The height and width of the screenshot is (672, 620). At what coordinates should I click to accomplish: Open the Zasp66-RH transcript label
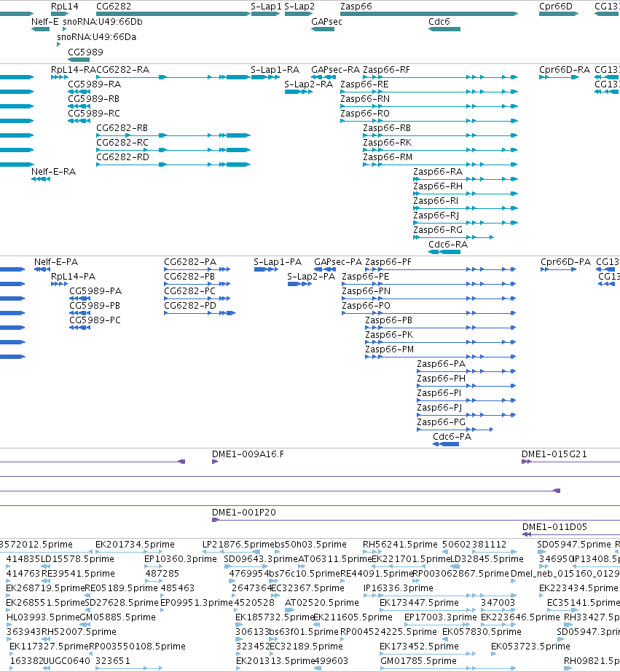tap(438, 186)
